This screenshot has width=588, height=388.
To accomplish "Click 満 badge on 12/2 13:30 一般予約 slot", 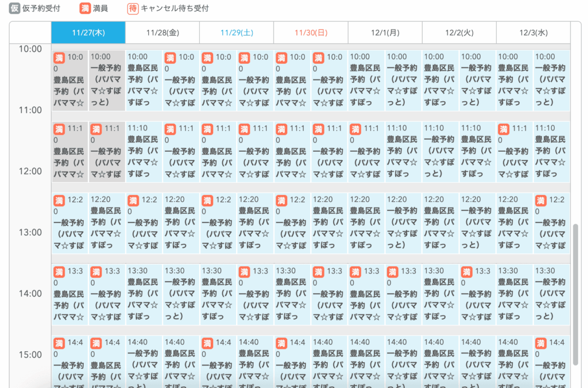I will 467,271.
